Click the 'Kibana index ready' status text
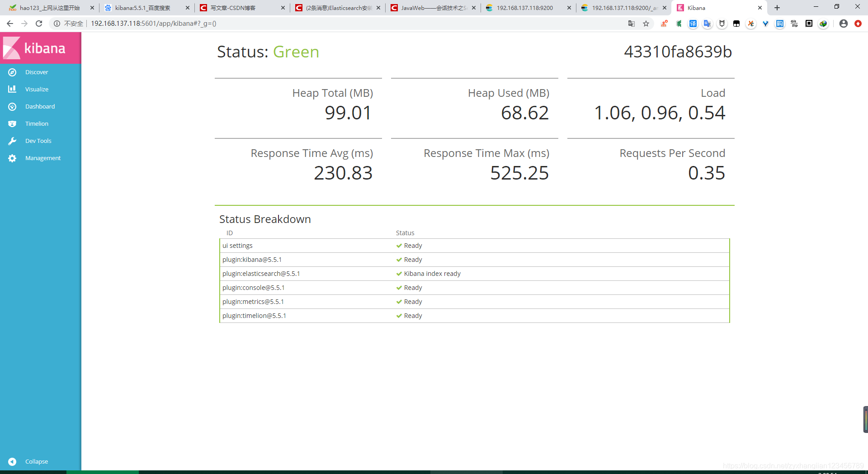The image size is (868, 474). [x=432, y=274]
